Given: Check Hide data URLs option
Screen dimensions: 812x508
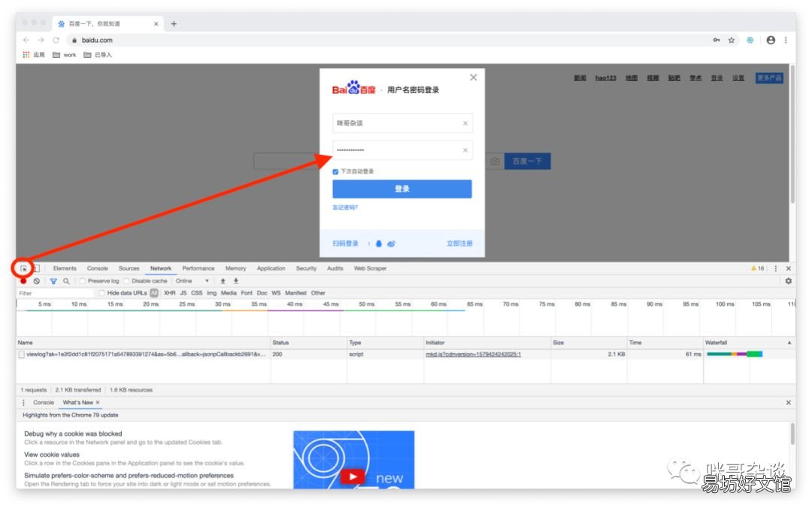Looking at the screenshot, I should pos(101,293).
